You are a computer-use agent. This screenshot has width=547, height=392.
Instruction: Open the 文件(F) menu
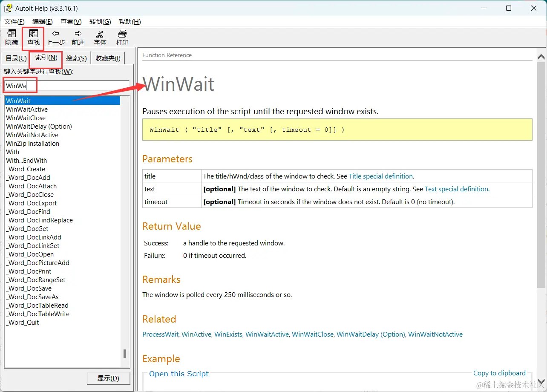point(14,22)
